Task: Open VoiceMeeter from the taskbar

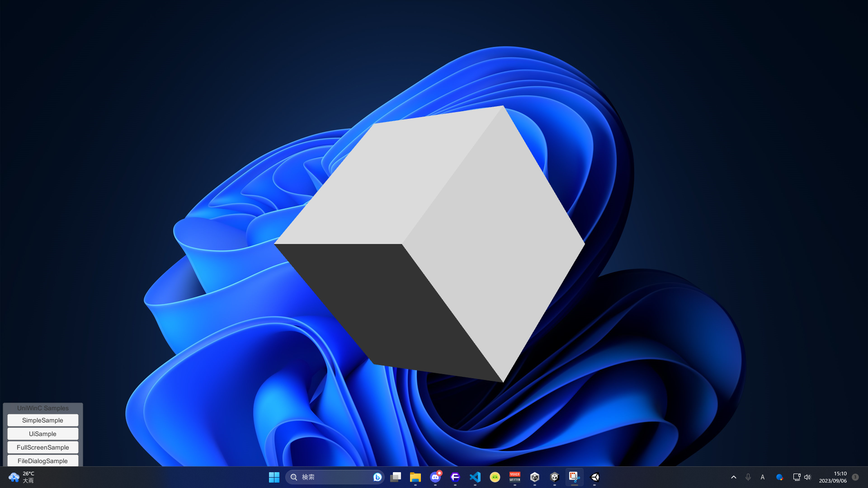Action: (514, 477)
